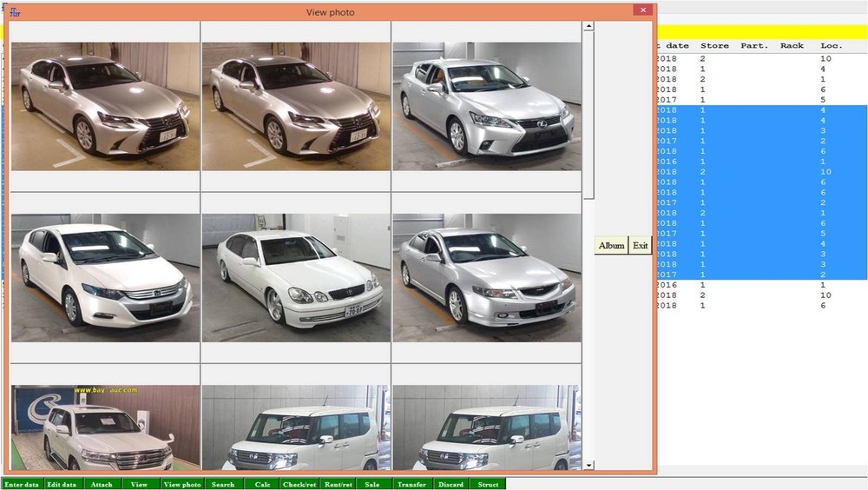Viewport: 868px width, 490px height.
Task: Open the white Land Cruiser photo
Action: click(105, 428)
